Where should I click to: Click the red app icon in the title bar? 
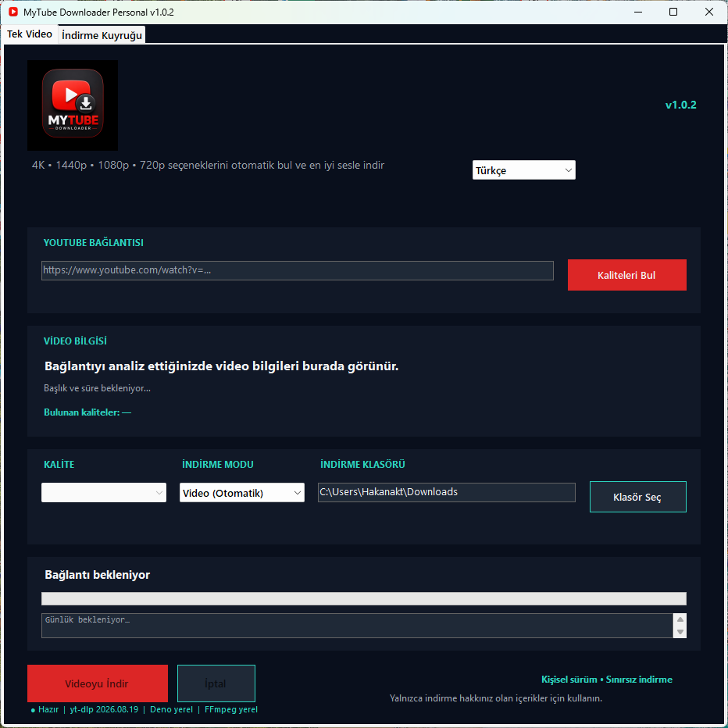tap(13, 12)
